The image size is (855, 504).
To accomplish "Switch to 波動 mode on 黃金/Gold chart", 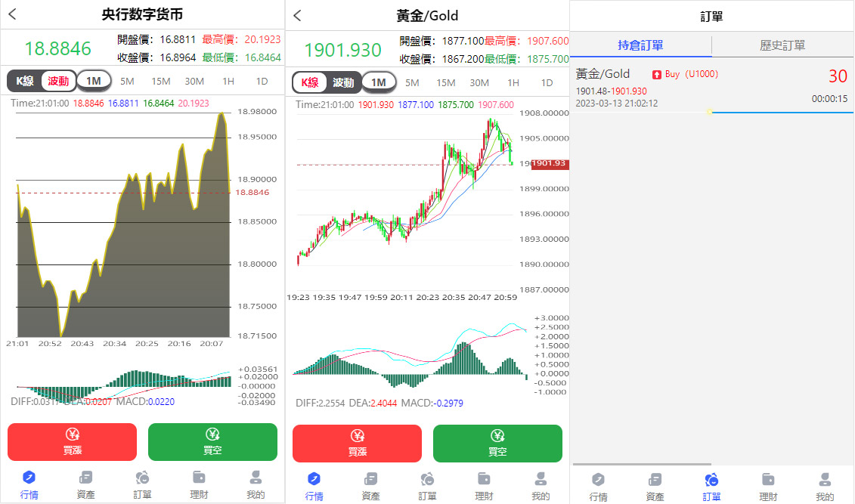I will (343, 82).
